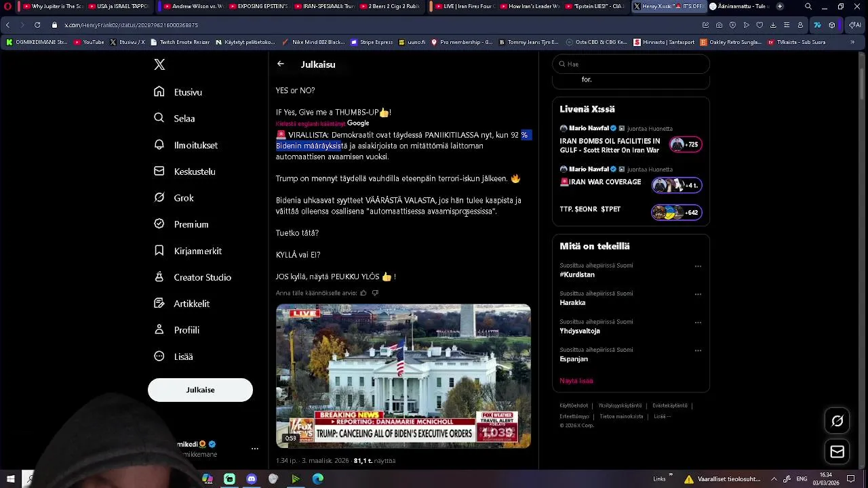Screen dimensions: 868x488
Task: Open the floating Grok button
Action: [x=837, y=421]
